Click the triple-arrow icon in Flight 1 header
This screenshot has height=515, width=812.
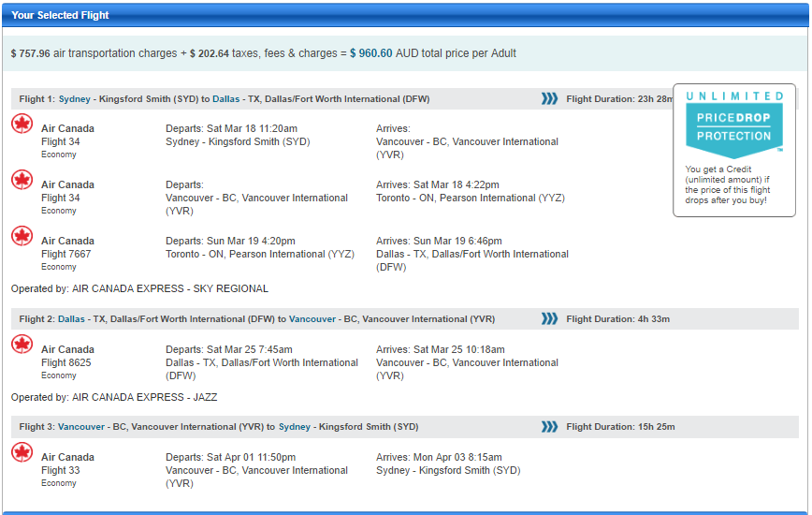pyautogui.click(x=549, y=98)
